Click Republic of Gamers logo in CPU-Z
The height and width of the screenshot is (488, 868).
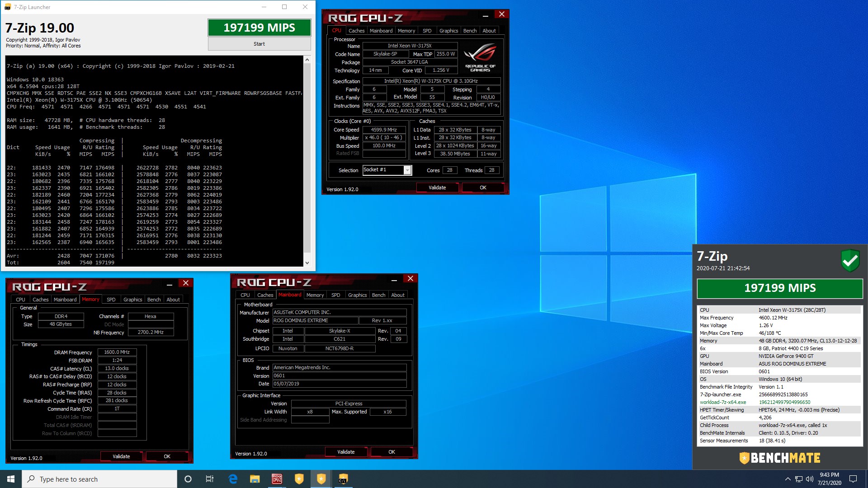tap(480, 57)
